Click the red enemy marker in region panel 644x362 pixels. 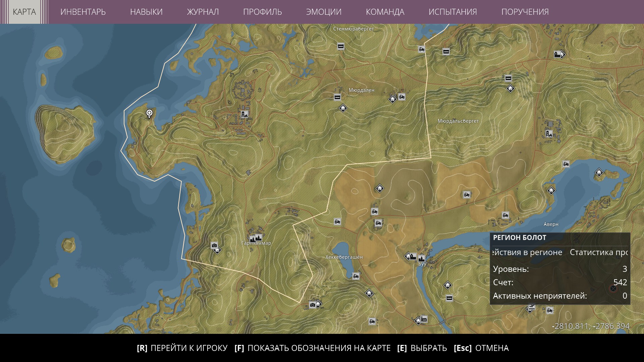613,288
